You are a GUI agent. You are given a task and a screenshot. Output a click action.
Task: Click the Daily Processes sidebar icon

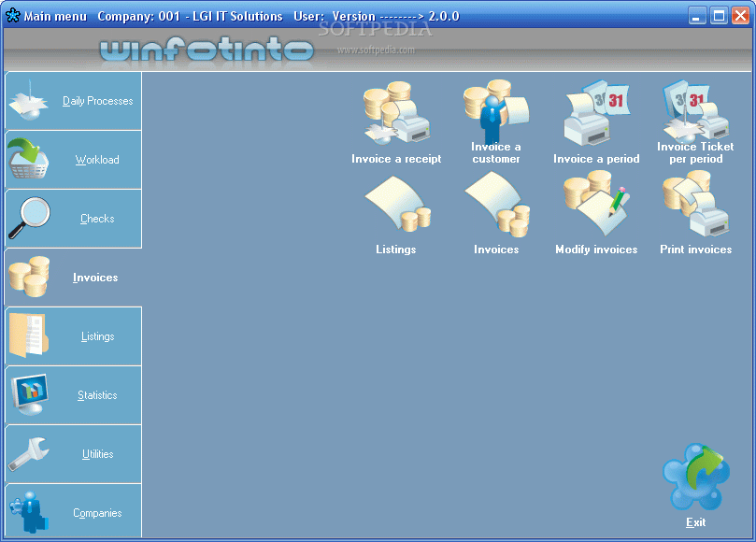[29, 100]
